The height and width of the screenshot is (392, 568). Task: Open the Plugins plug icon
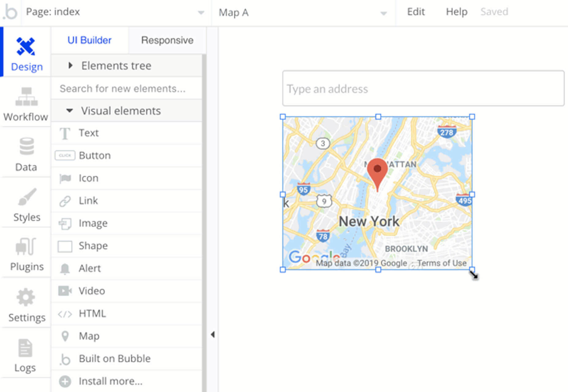(x=26, y=246)
